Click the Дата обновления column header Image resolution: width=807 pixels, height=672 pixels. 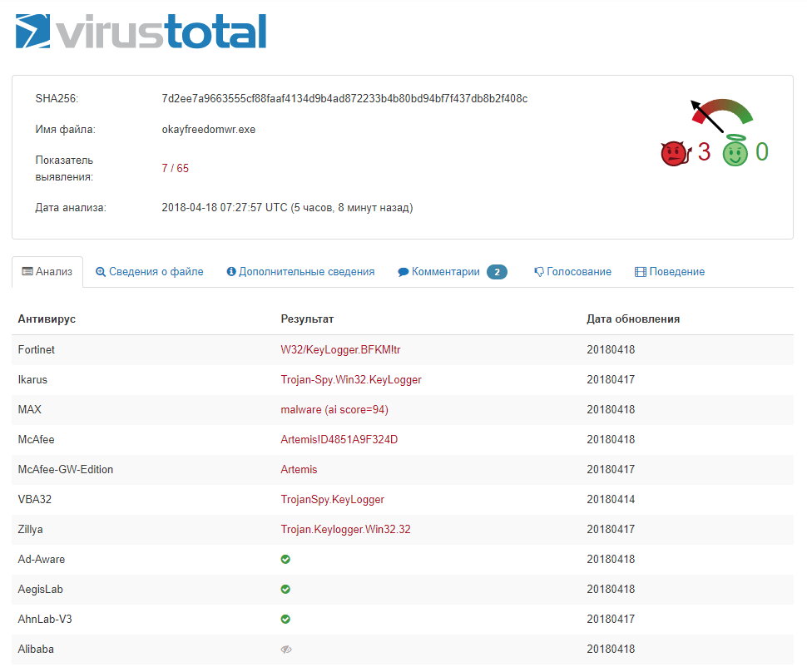pos(633,319)
